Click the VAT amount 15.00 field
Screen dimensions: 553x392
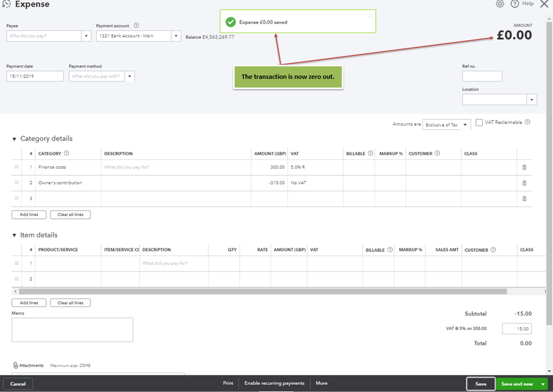click(516, 329)
